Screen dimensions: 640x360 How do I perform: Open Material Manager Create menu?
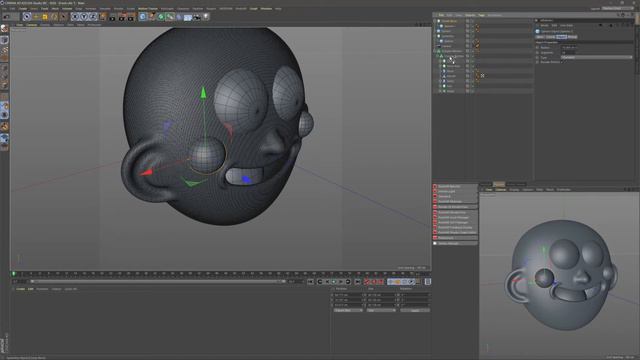[x=20, y=289]
